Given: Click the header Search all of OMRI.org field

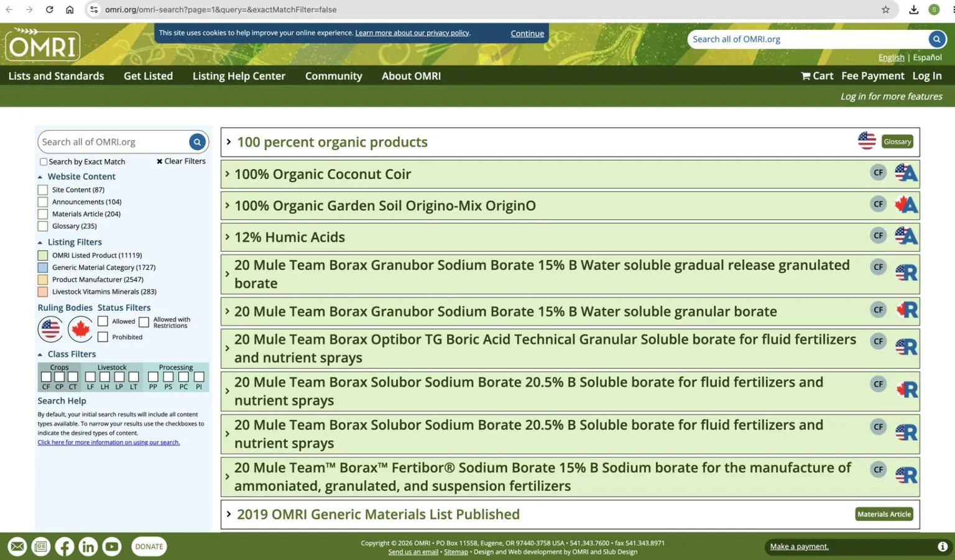Looking at the screenshot, I should (807, 39).
